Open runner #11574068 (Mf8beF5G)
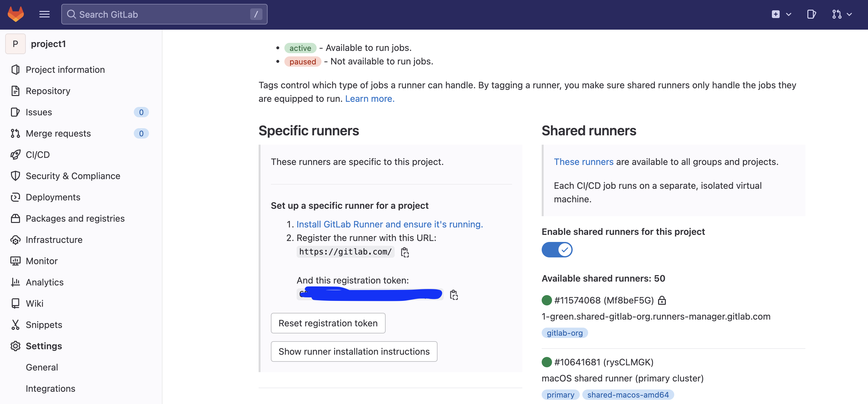This screenshot has width=868, height=404. point(604,300)
